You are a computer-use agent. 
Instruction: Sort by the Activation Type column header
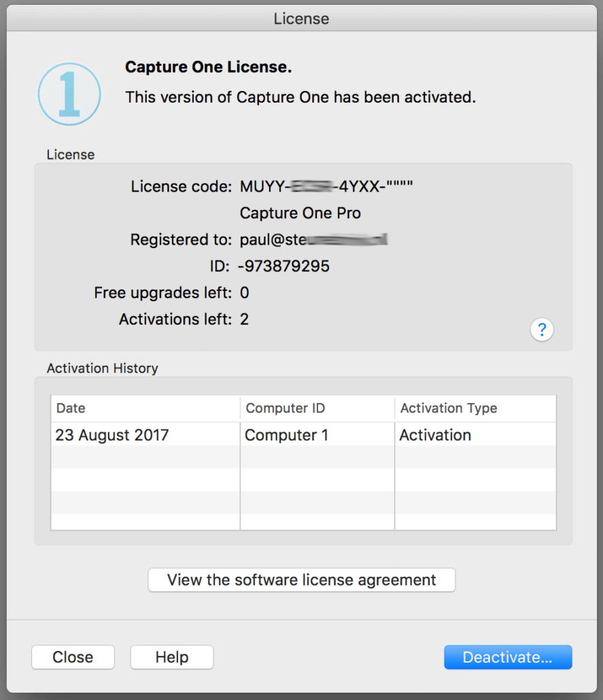pyautogui.click(x=448, y=408)
